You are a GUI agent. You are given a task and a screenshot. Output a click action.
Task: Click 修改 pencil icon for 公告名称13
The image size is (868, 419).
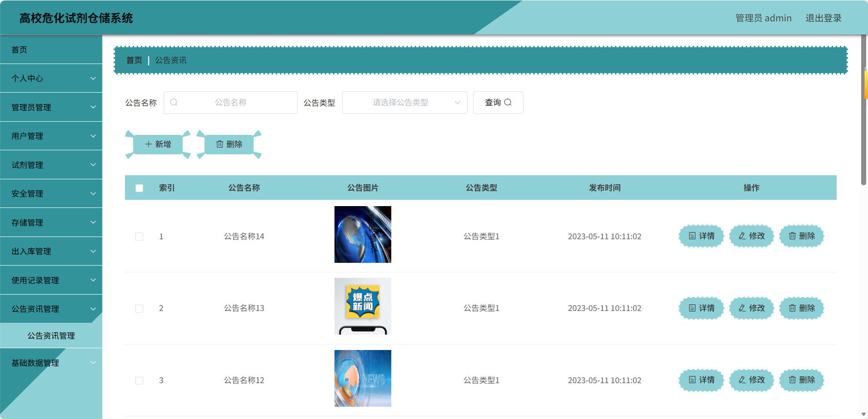[x=742, y=308]
